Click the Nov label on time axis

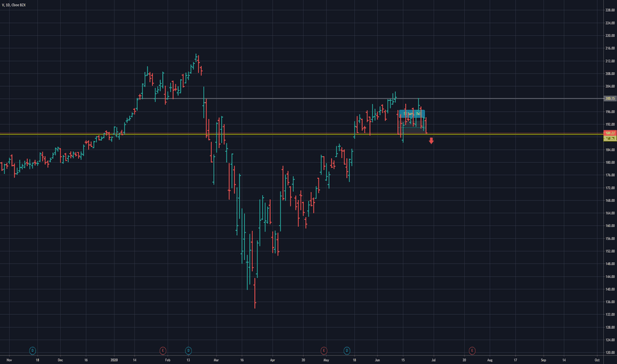(9, 360)
